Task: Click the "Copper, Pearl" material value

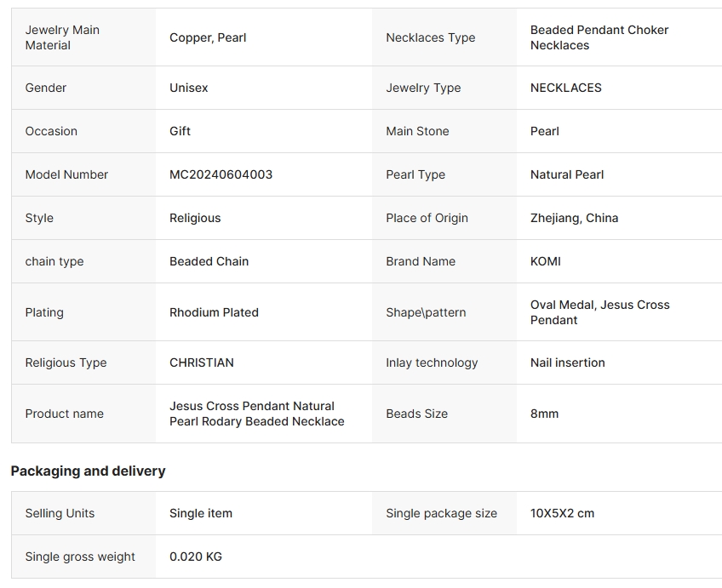Action: click(208, 37)
